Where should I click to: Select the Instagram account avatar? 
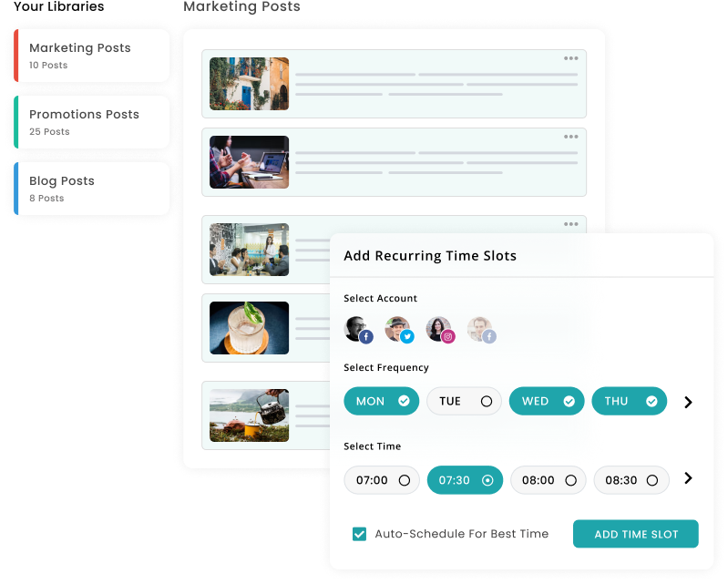point(440,330)
